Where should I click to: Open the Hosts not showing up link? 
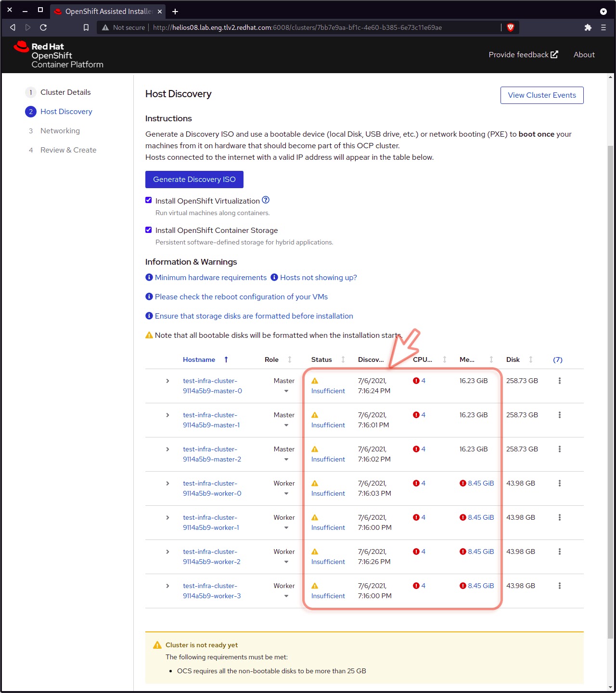pyautogui.click(x=319, y=277)
